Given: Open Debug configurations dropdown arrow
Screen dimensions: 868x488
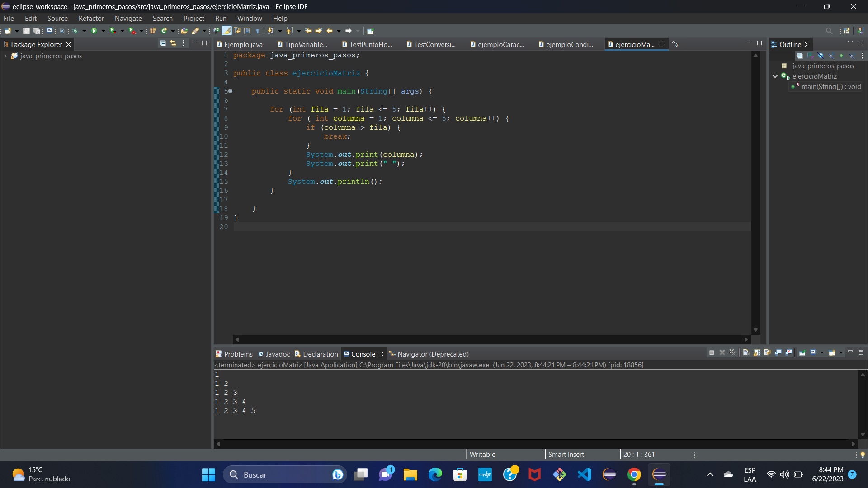Looking at the screenshot, I should (x=84, y=31).
